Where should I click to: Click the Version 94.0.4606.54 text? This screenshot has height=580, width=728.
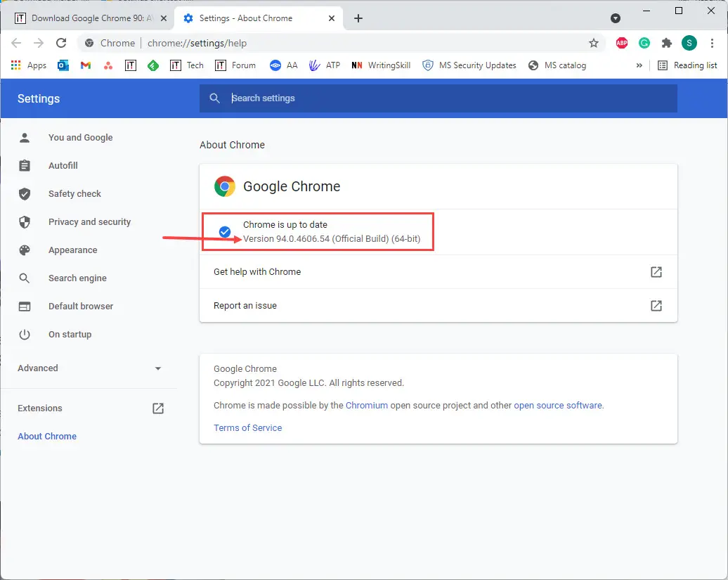click(x=332, y=239)
